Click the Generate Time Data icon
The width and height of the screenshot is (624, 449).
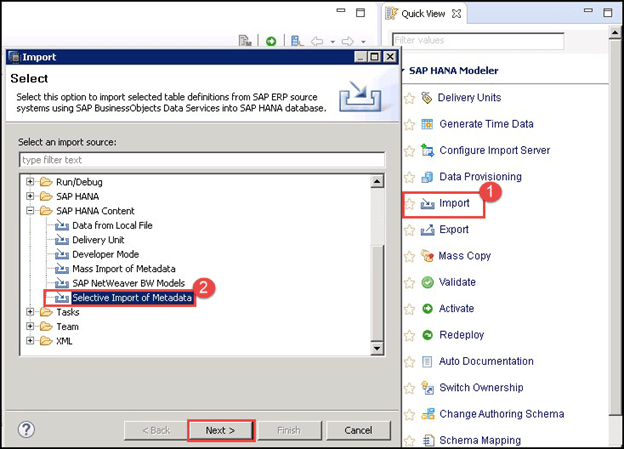[428, 124]
